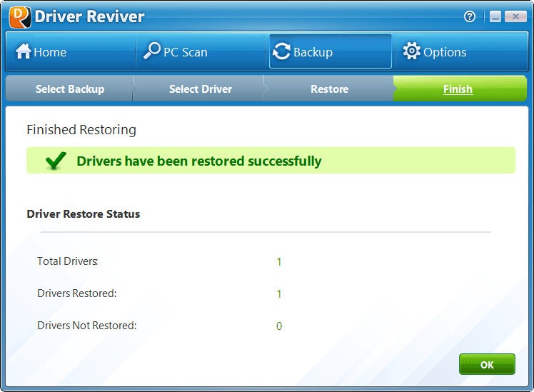Screen dimensions: 534x392
Task: Go to Select Backup step
Action: point(70,89)
